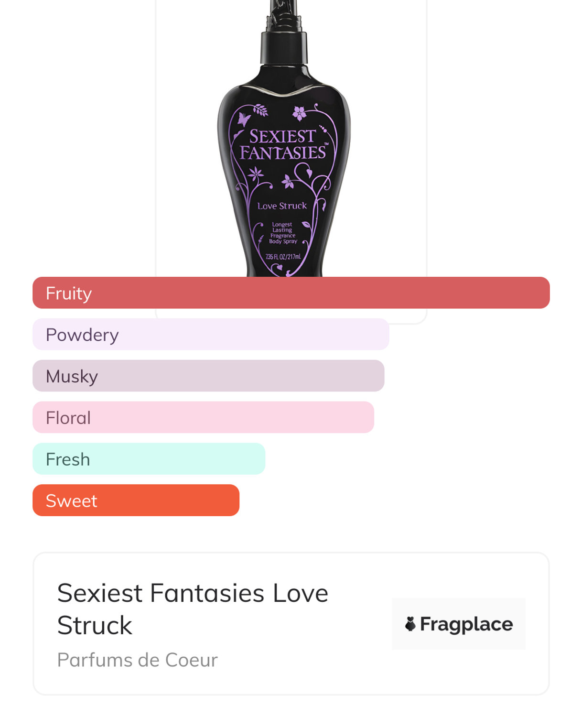Screen dimensions: 582x728
Task: Click the Fragplace wordmark text
Action: [x=466, y=624]
